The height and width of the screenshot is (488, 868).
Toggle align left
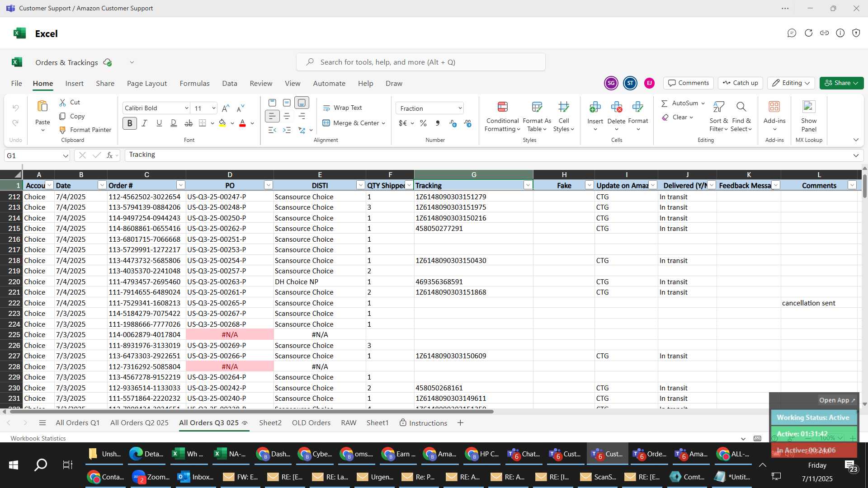tap(272, 117)
